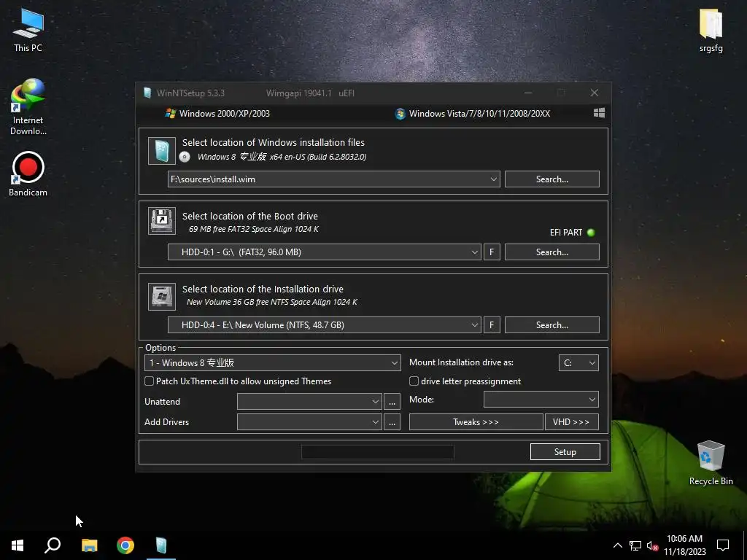The height and width of the screenshot is (560, 747).
Task: Select WinNTSetup taskbar button
Action: click(161, 545)
